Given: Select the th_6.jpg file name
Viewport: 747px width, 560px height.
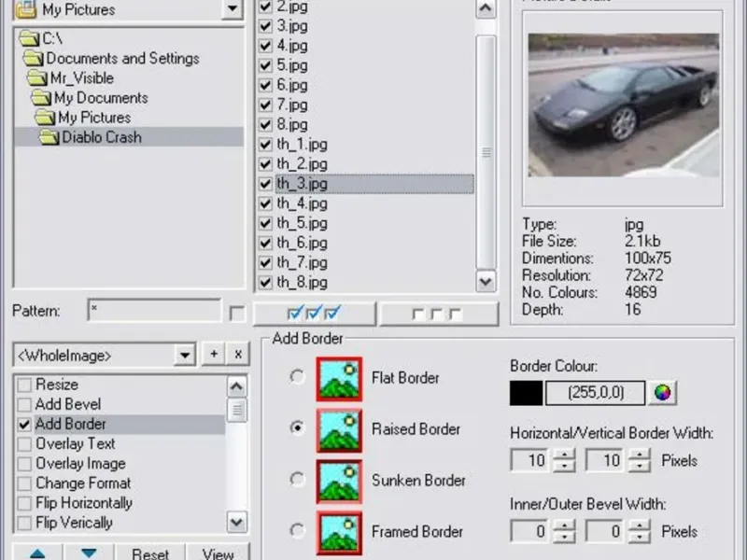Looking at the screenshot, I should [x=302, y=243].
